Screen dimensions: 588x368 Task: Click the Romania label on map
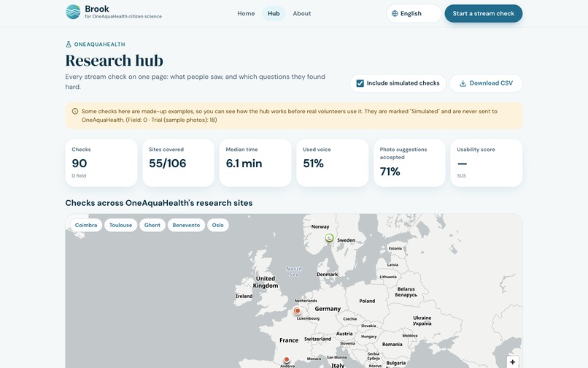(392, 345)
